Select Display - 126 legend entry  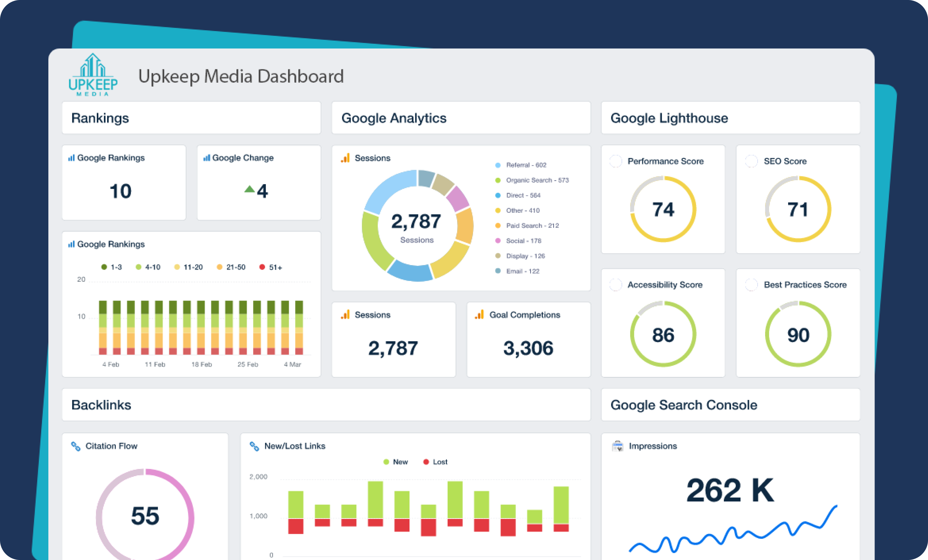(x=520, y=256)
